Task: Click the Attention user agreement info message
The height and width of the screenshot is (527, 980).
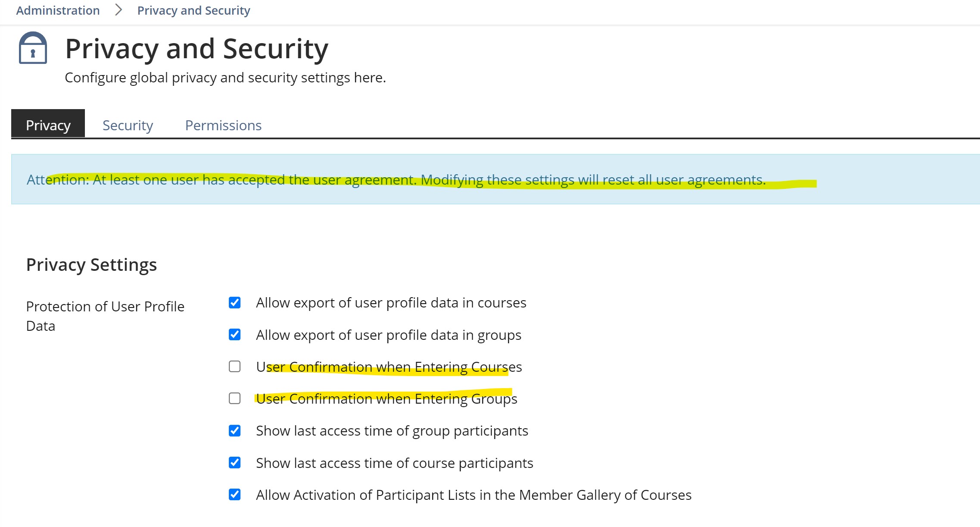Action: [396, 179]
